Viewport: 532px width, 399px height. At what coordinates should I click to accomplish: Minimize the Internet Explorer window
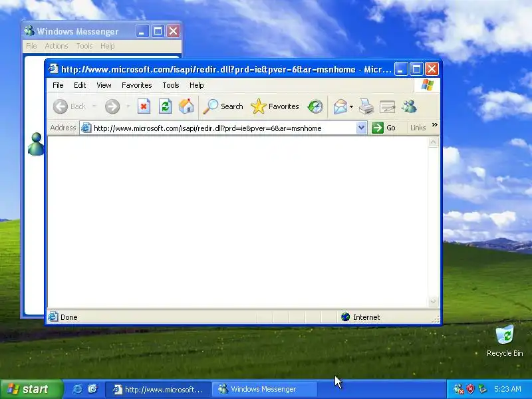tap(401, 69)
